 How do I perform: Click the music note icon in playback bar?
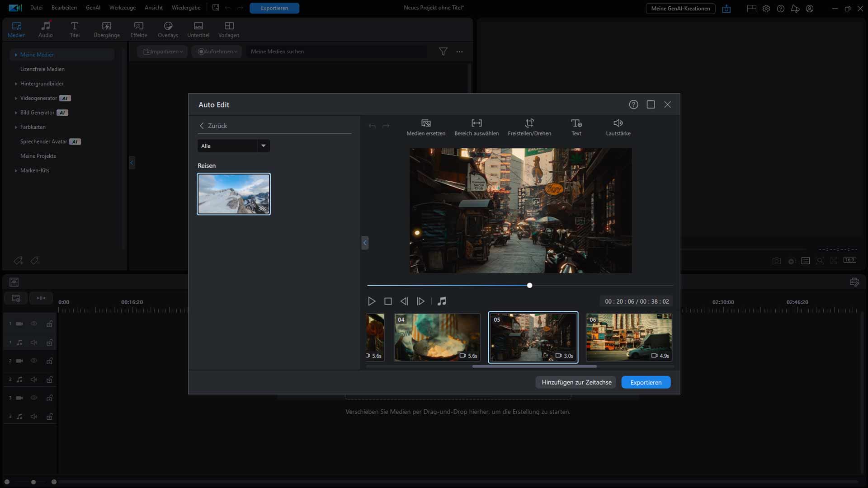[x=442, y=301]
